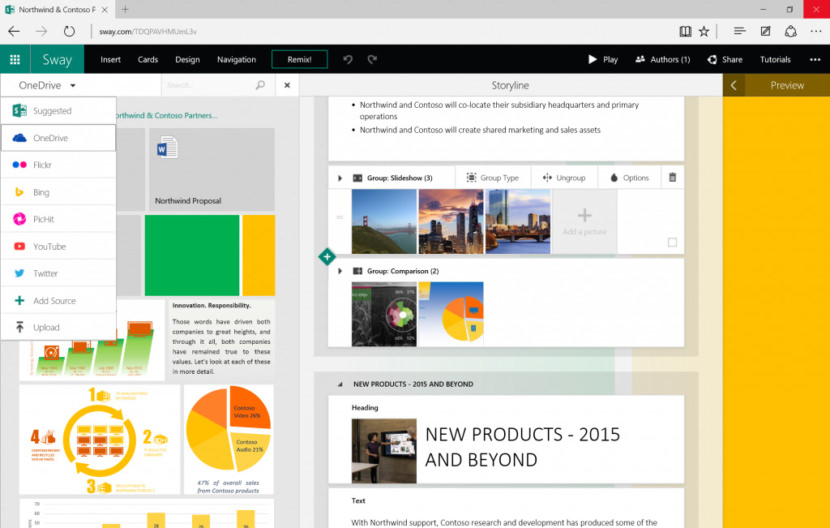Click the Remix! button
Screen dimensions: 830x528
(x=300, y=59)
